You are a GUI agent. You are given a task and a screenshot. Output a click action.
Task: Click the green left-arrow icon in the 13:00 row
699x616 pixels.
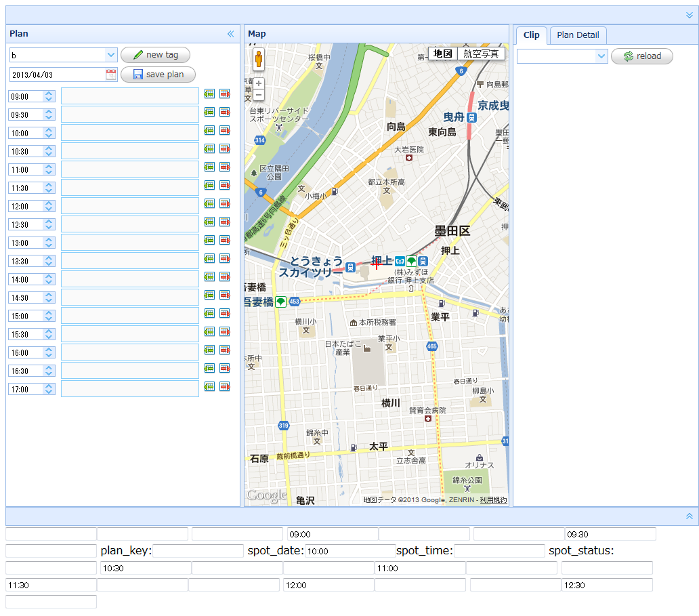209,240
